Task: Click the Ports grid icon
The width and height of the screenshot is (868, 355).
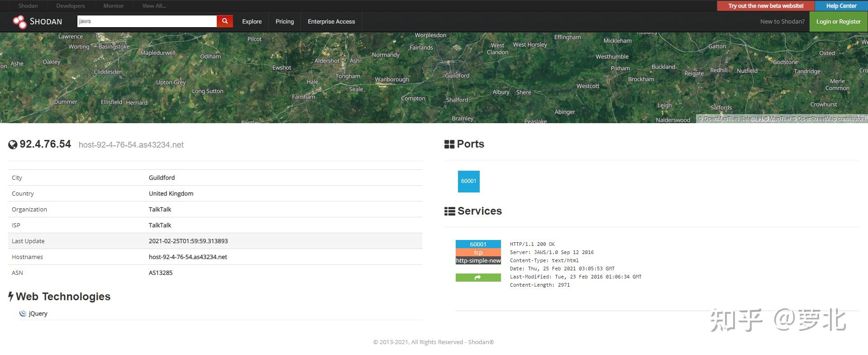Action: [x=449, y=144]
